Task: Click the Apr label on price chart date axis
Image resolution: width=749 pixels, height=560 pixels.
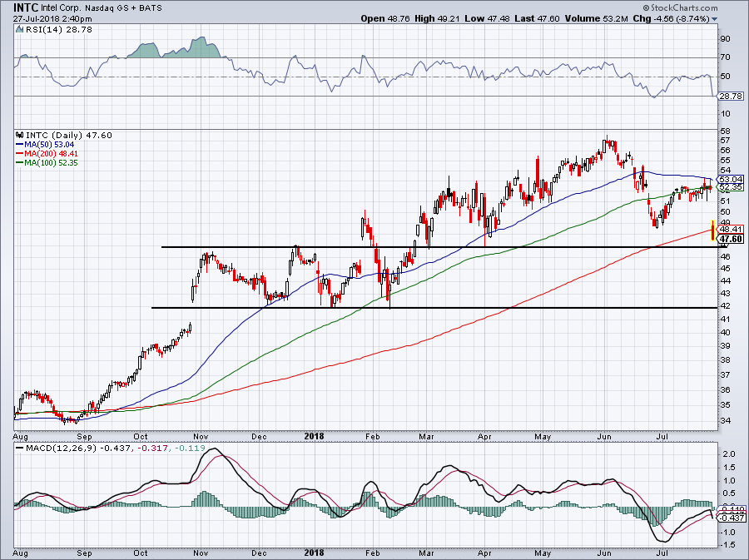Action: (485, 436)
